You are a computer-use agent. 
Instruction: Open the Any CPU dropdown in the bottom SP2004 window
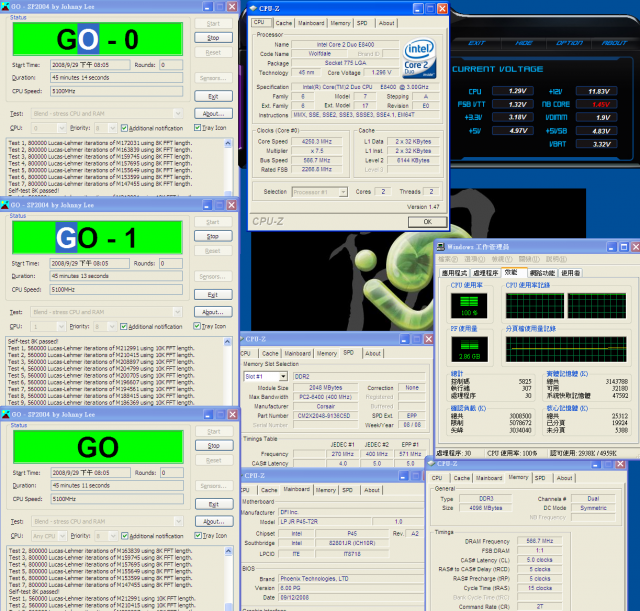coord(62,536)
